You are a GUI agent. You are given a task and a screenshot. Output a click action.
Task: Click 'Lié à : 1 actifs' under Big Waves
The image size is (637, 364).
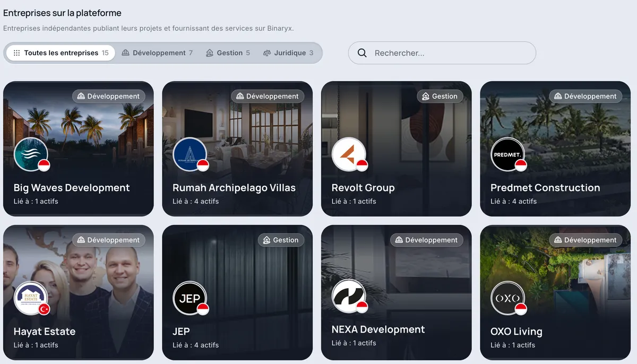tap(36, 202)
